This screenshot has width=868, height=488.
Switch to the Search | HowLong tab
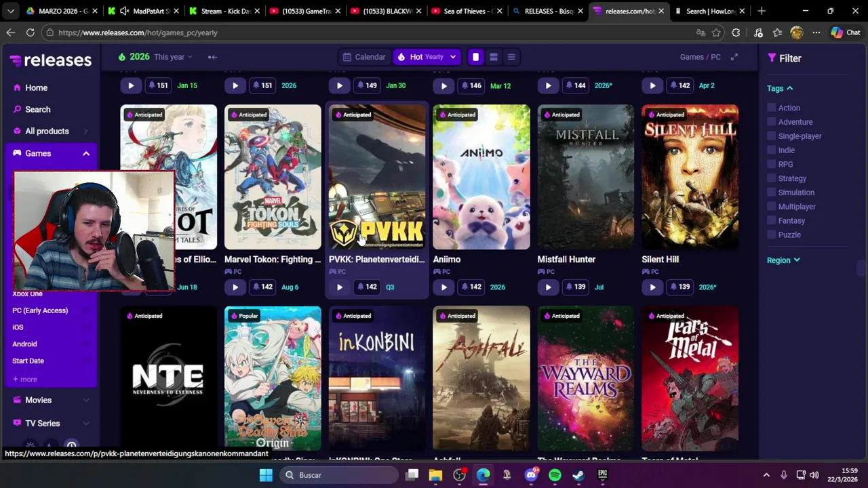pos(711,11)
